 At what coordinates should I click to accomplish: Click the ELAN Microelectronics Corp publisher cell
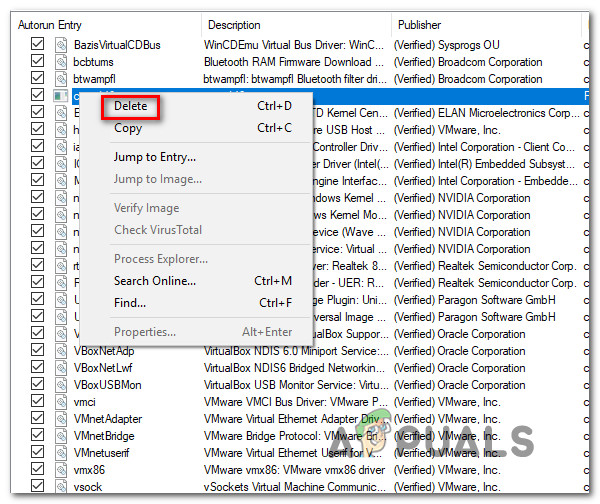(487, 113)
